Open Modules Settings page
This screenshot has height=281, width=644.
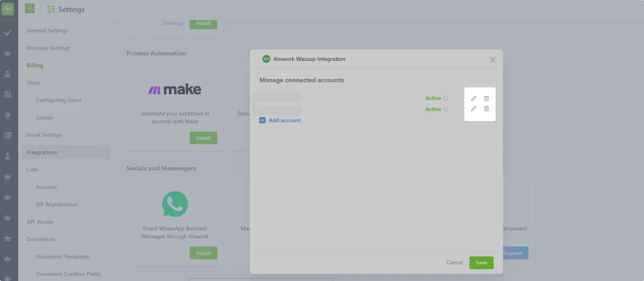[x=48, y=48]
